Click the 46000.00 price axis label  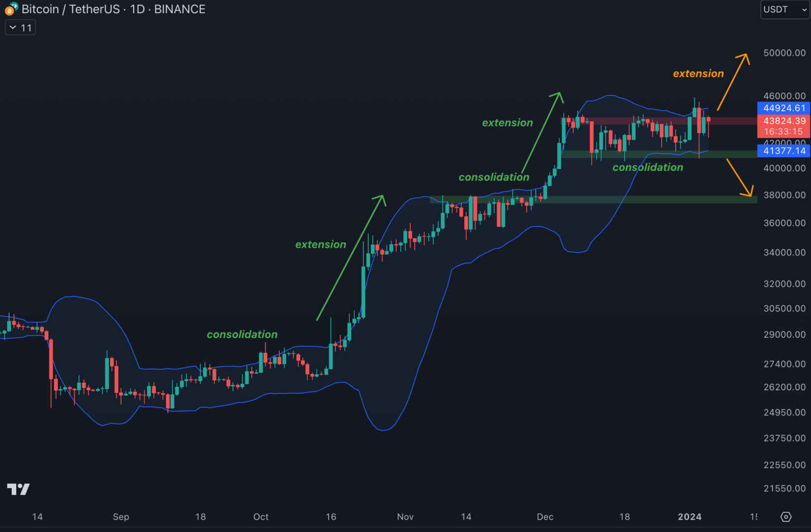click(784, 96)
